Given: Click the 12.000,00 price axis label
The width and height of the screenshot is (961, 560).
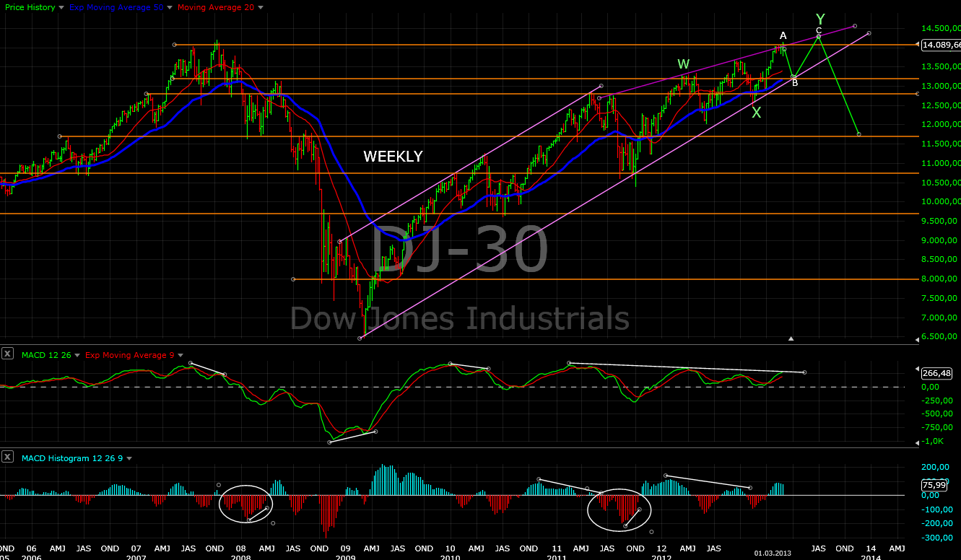Looking at the screenshot, I should coord(941,125).
